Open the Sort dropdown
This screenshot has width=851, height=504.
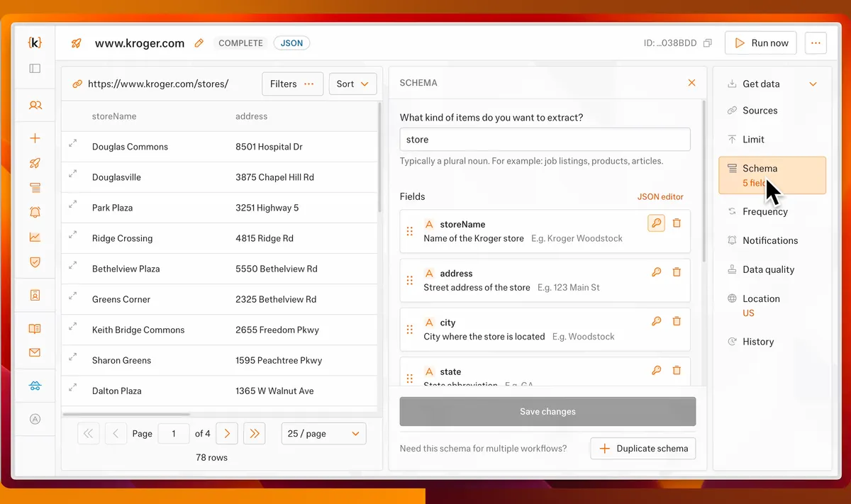(x=352, y=84)
